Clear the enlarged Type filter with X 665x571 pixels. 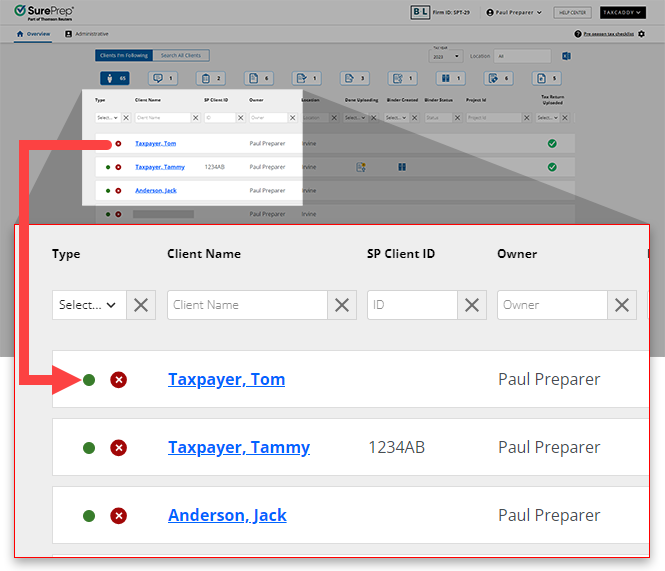pos(141,305)
